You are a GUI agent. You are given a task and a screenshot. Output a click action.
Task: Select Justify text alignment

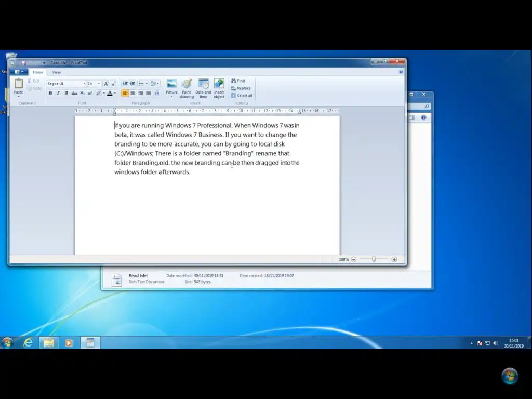pyautogui.click(x=148, y=94)
